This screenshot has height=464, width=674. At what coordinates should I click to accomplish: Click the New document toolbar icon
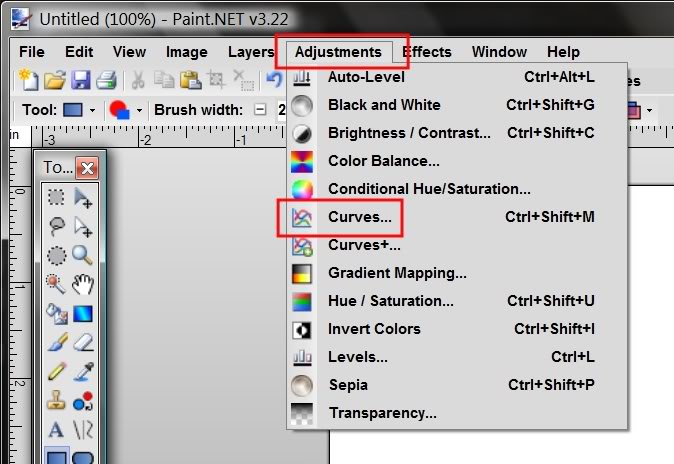point(29,80)
